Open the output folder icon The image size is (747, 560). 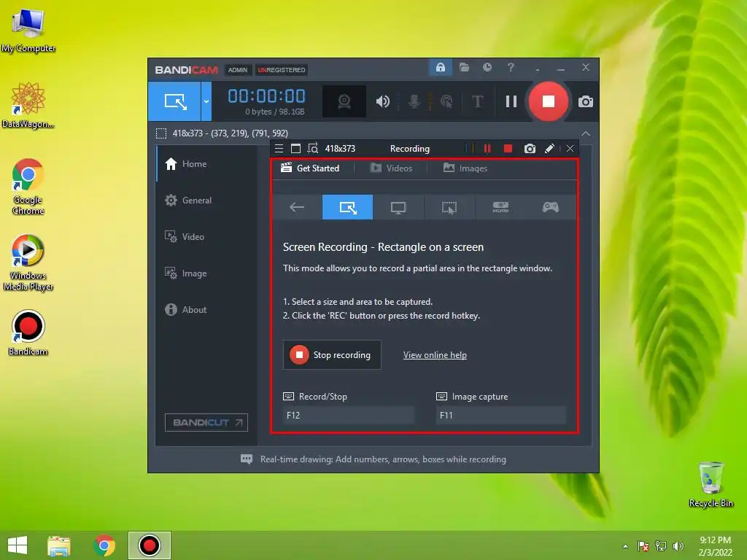(464, 68)
